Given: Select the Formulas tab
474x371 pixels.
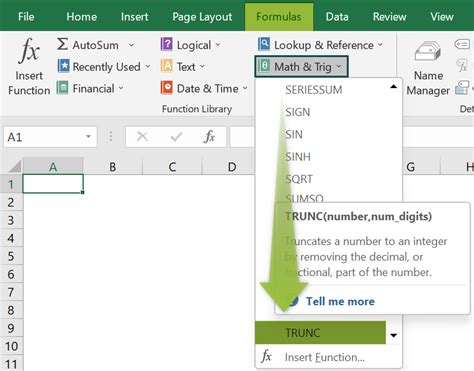Looking at the screenshot, I should click(x=279, y=16).
